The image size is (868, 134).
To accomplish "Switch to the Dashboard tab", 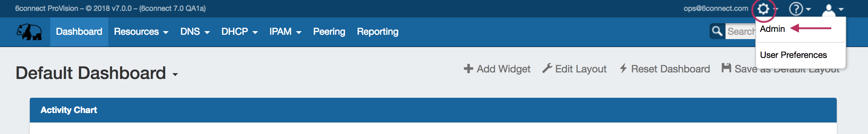I will click(x=79, y=32).
